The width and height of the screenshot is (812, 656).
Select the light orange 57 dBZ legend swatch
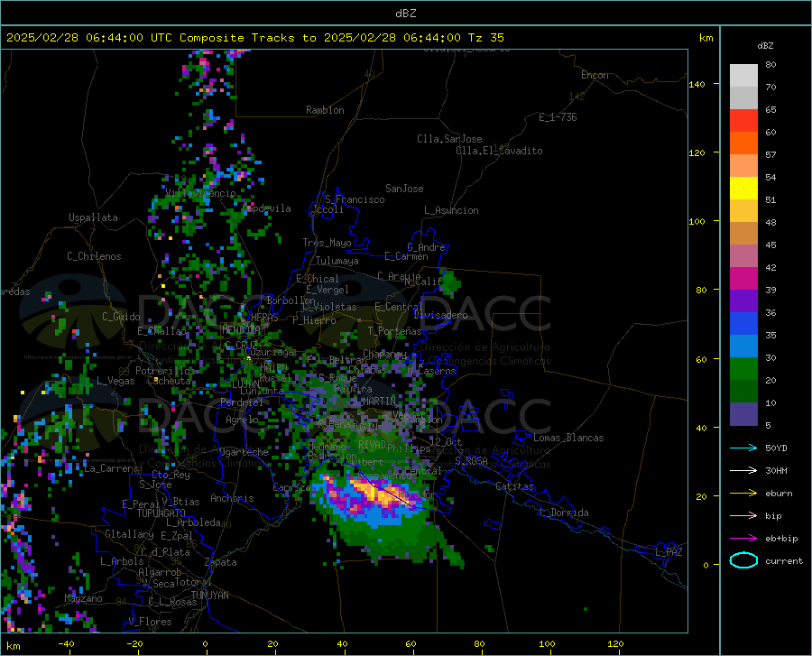click(x=743, y=166)
